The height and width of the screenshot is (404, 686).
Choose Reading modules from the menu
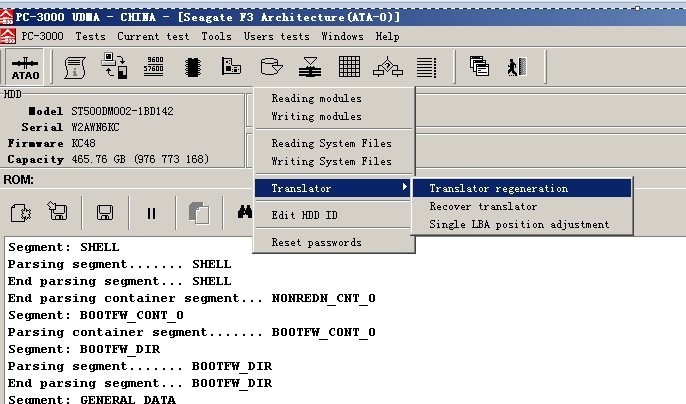click(334, 98)
